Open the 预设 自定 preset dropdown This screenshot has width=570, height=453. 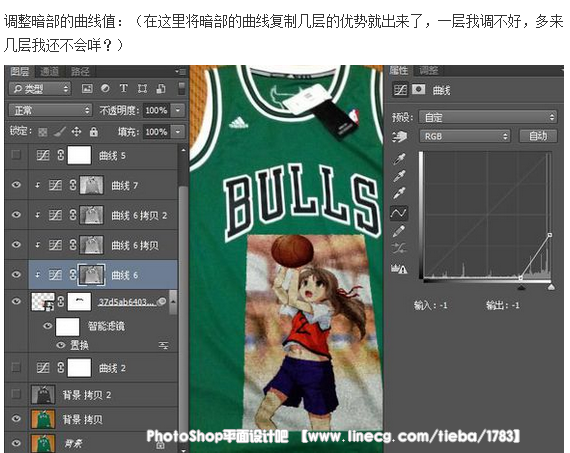[x=487, y=117]
